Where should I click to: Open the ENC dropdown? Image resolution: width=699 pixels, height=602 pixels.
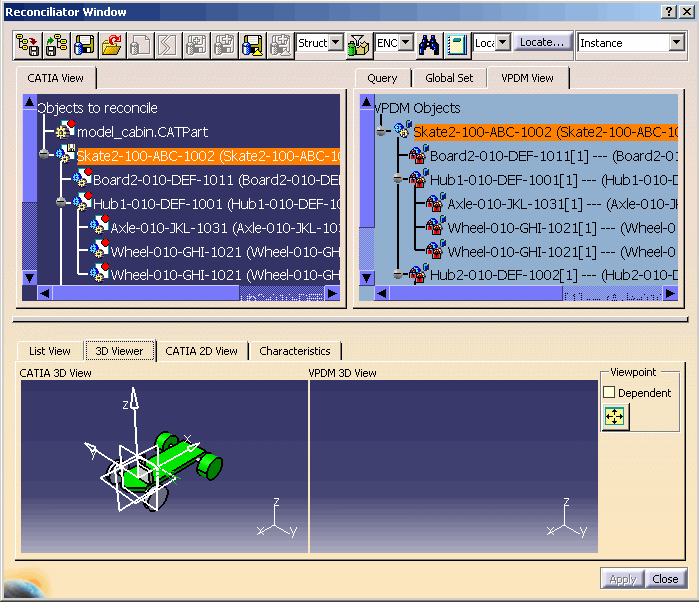[x=406, y=43]
